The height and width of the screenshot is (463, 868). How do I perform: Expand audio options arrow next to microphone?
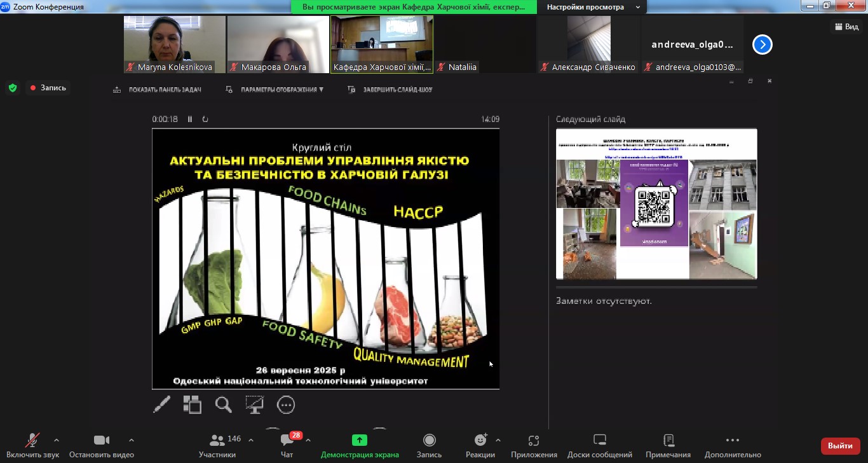(x=57, y=440)
